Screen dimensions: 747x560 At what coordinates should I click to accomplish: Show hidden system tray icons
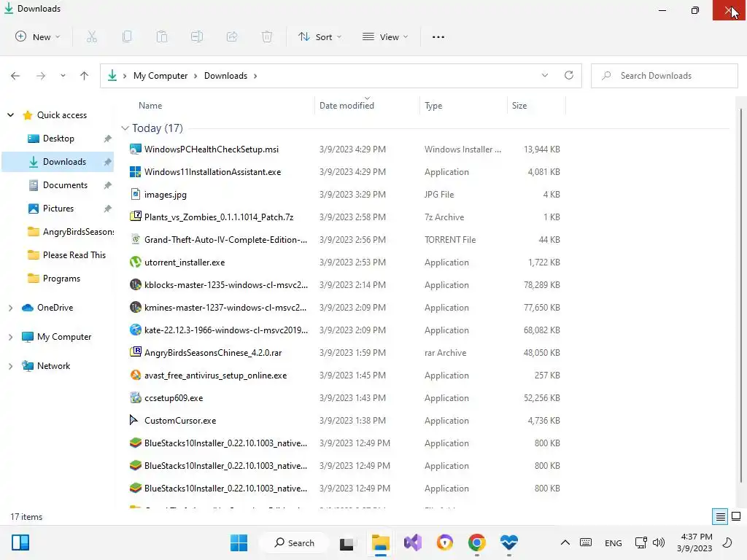565,542
